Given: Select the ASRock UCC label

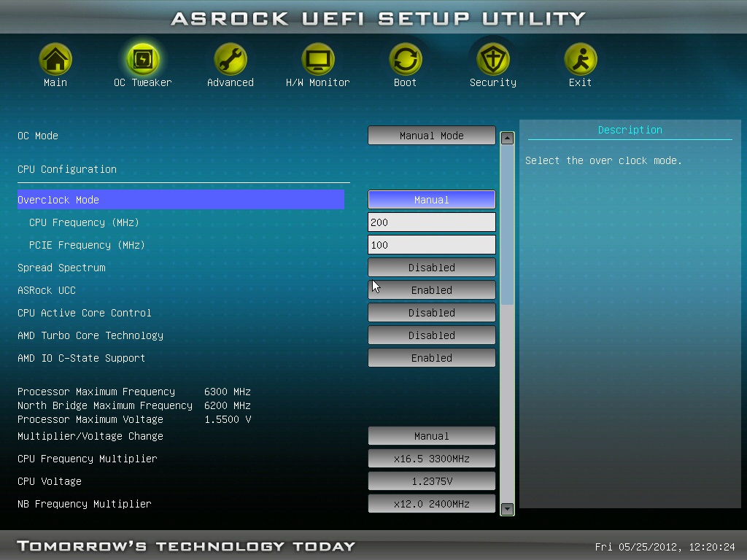Looking at the screenshot, I should coord(47,290).
